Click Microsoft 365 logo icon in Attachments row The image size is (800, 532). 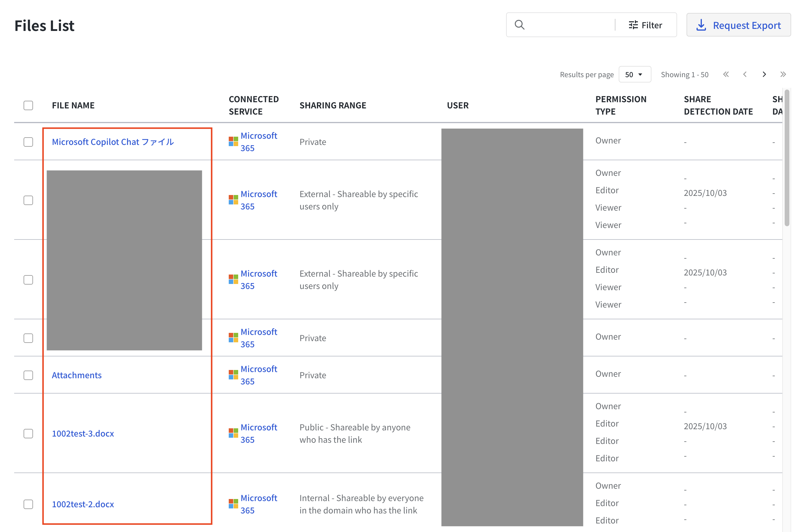click(x=233, y=375)
